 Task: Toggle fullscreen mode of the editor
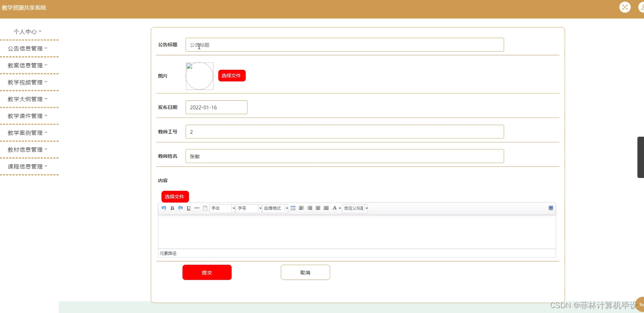coord(550,208)
